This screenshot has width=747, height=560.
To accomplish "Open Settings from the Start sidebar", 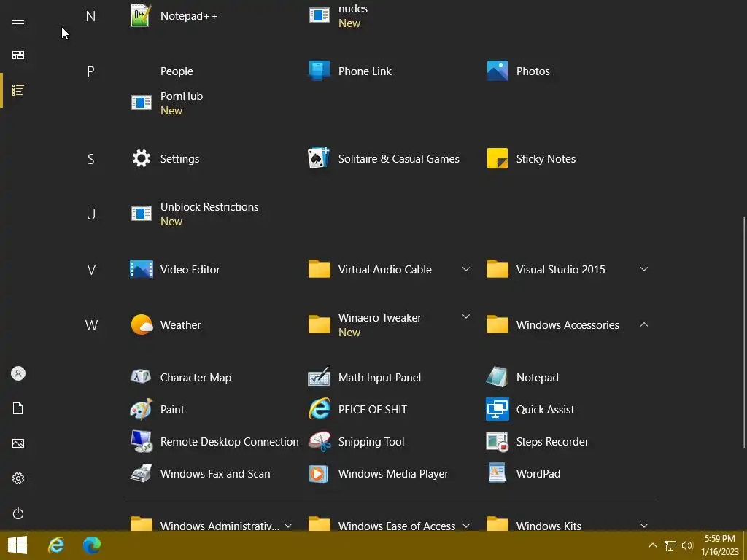I will [x=18, y=478].
